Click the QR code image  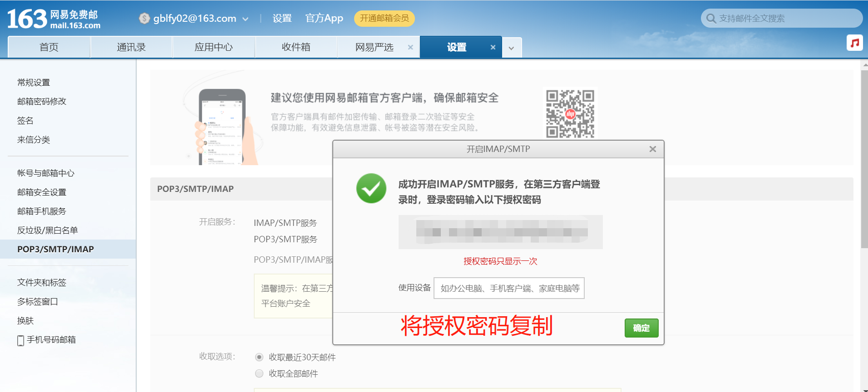pos(570,113)
